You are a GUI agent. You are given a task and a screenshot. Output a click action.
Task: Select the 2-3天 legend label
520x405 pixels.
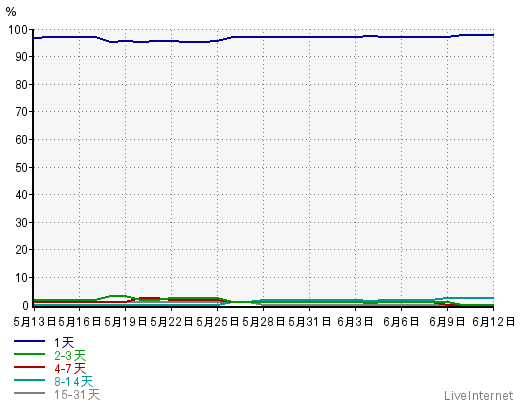coord(70,355)
